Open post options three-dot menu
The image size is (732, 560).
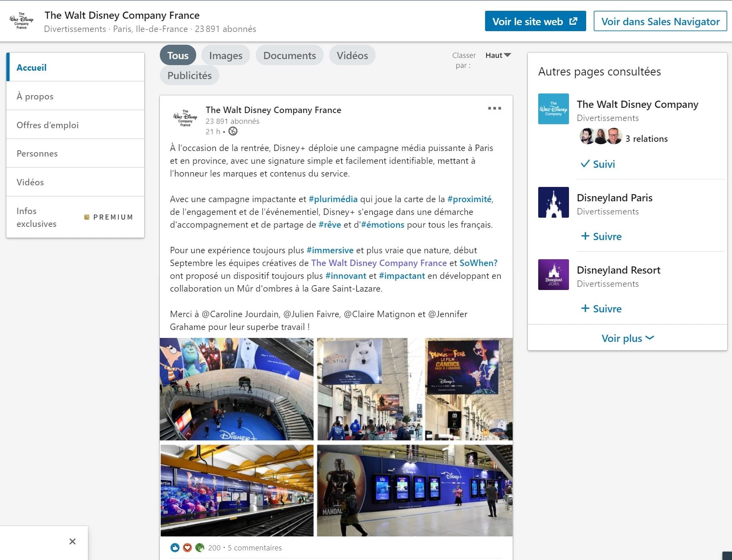[494, 108]
